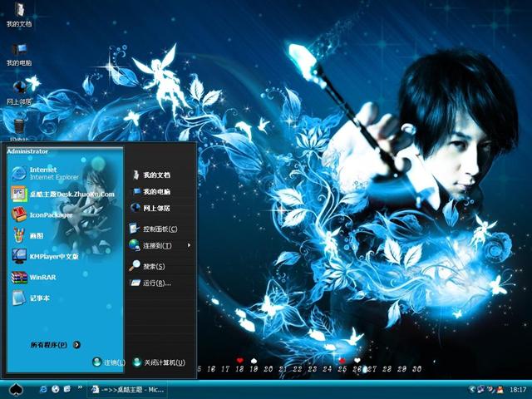532x399 pixels.
Task: Click the globe icon in Quick Launch
Action: 56,390
